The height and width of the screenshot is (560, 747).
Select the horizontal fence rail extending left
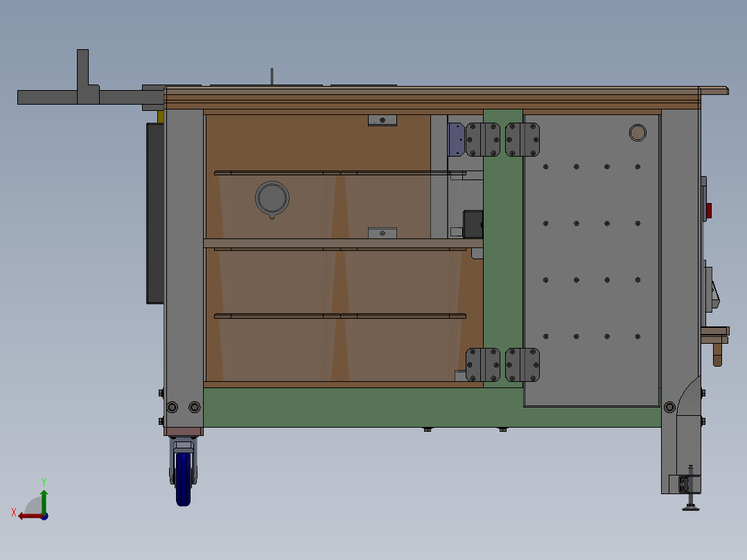click(91, 97)
